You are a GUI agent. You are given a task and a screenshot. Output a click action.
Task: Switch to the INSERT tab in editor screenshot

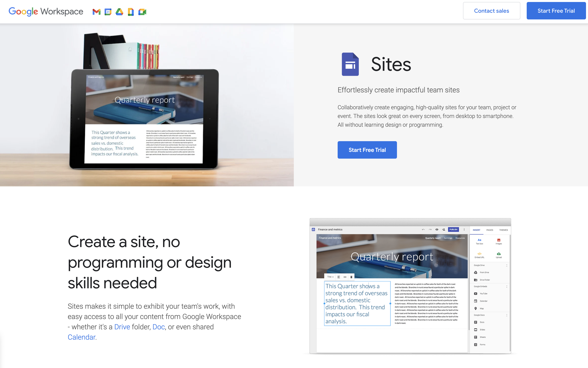point(477,230)
